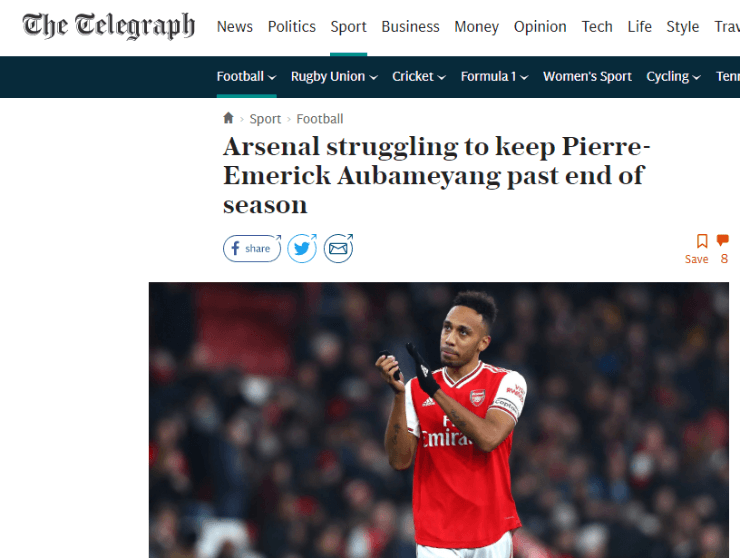This screenshot has width=740, height=558.
Task: Open the Cycling dropdown
Action: 673,76
